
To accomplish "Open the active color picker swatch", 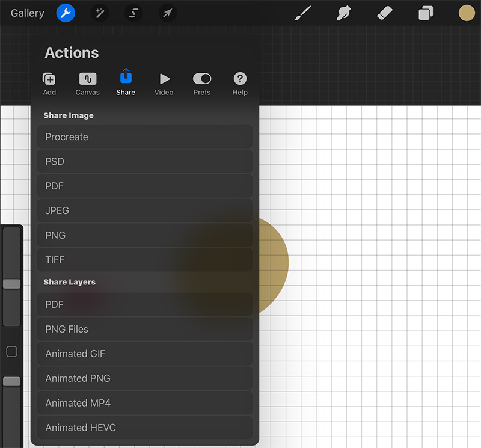I will pos(467,13).
